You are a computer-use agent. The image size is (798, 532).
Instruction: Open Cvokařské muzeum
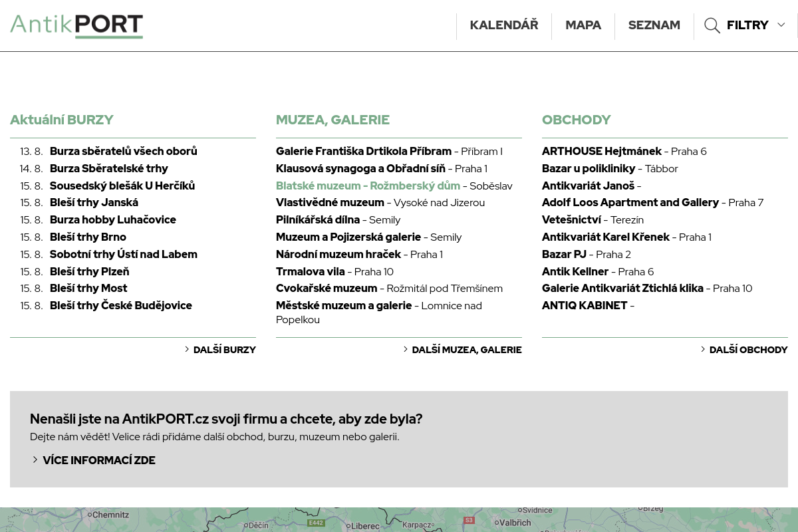point(327,288)
